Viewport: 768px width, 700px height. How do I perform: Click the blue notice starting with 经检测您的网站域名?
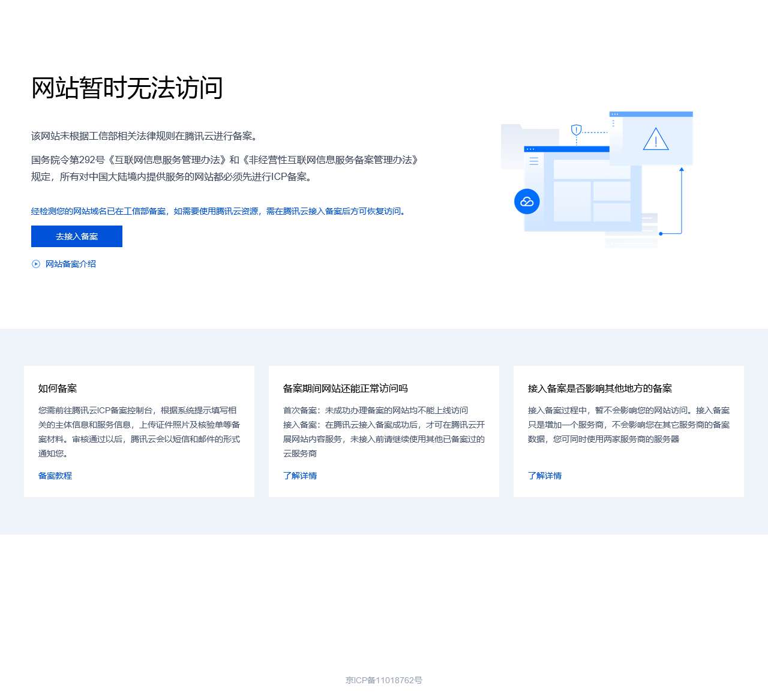[x=220, y=211]
